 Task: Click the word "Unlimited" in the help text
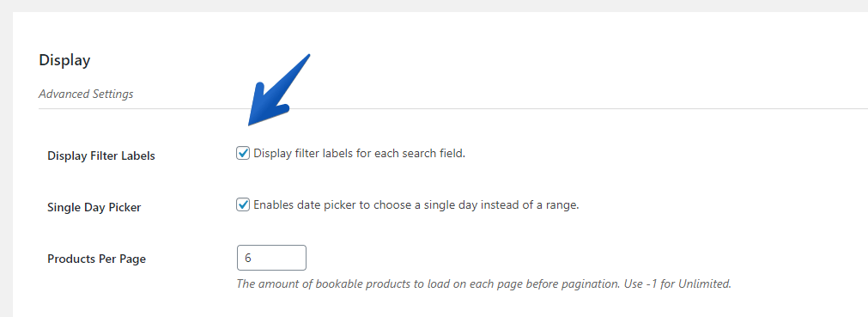[x=707, y=283]
